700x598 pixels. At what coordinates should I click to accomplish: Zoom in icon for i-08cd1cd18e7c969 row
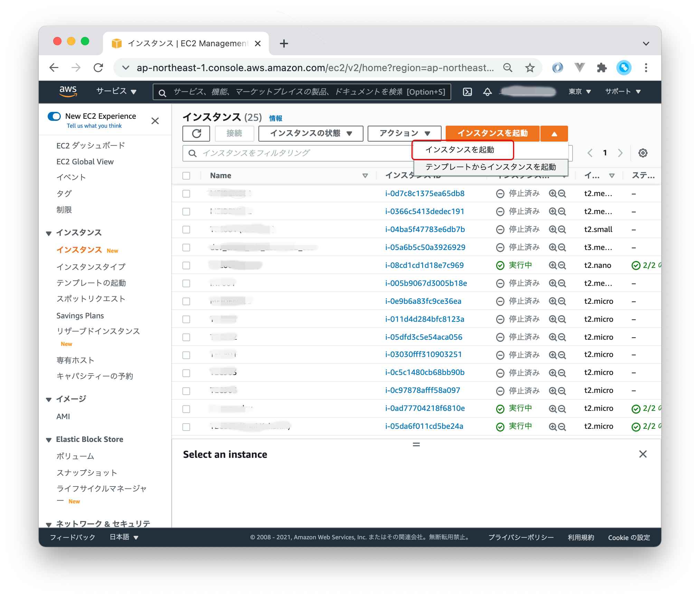[553, 266]
